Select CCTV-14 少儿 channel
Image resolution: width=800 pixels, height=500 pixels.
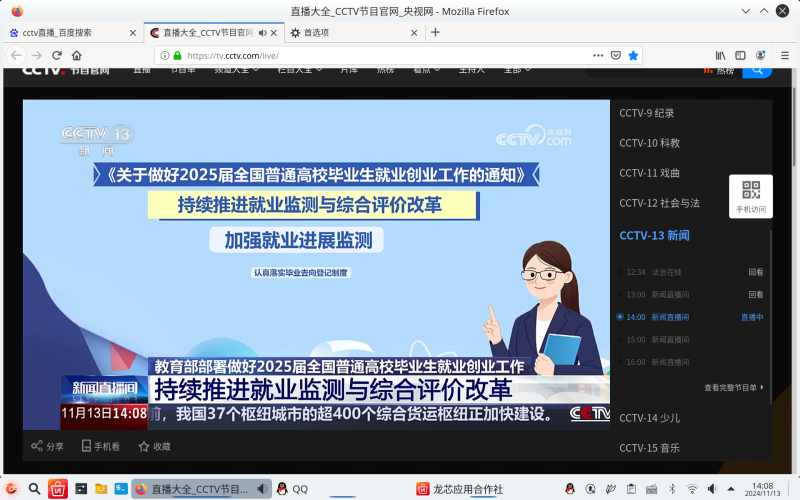tap(649, 418)
